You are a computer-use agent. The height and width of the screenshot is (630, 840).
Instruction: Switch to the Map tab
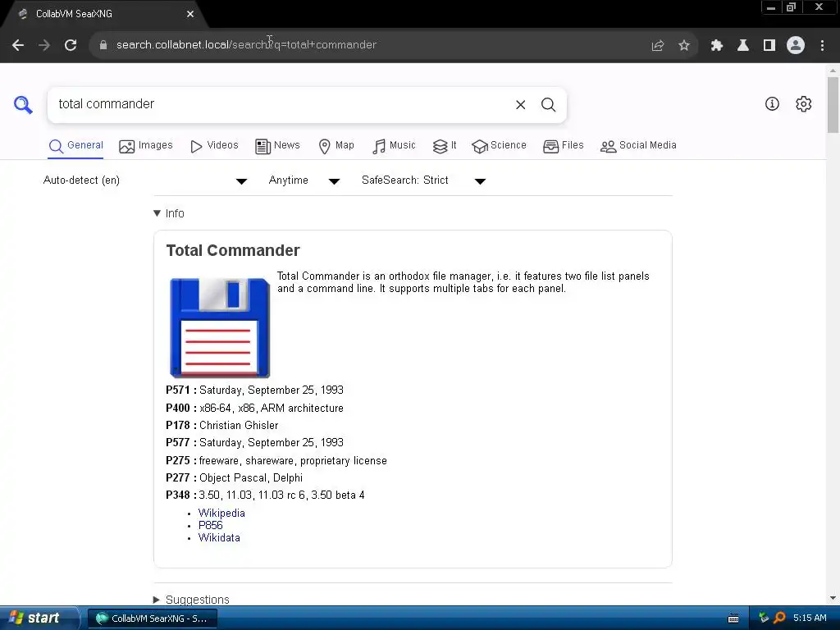click(x=336, y=146)
